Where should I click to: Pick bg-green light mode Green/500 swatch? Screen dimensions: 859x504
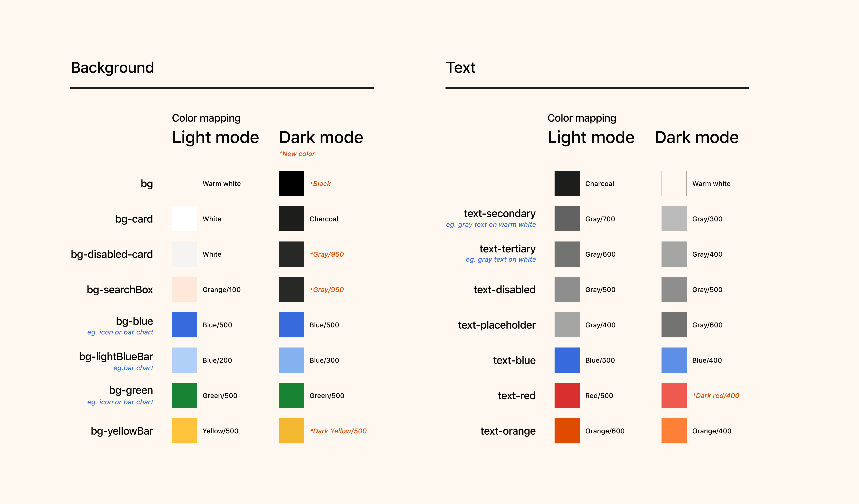[184, 396]
